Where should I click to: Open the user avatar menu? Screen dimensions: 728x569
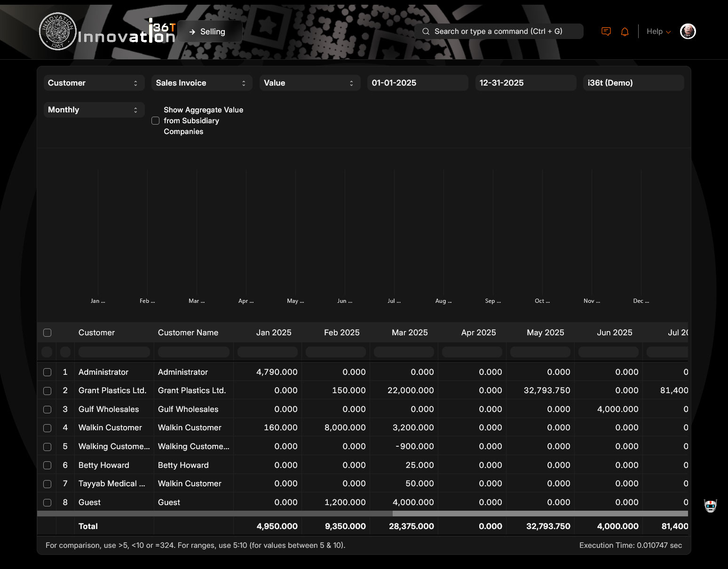click(x=688, y=32)
